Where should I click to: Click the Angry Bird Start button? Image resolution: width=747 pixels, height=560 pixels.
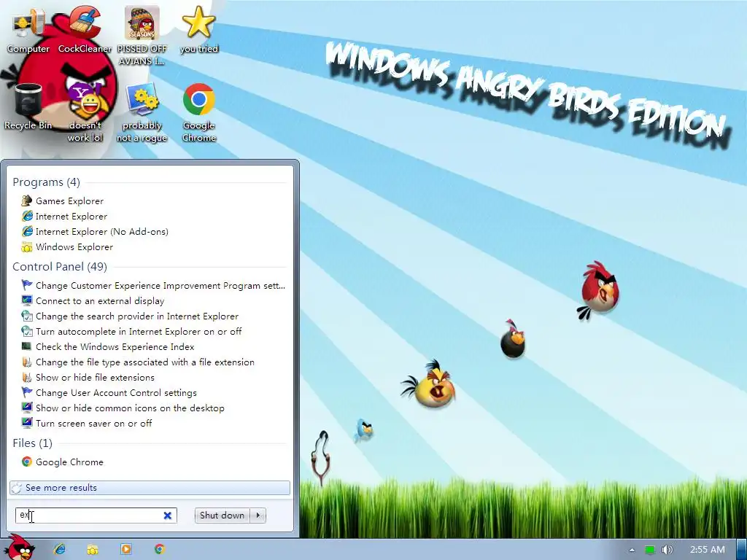[x=19, y=548]
